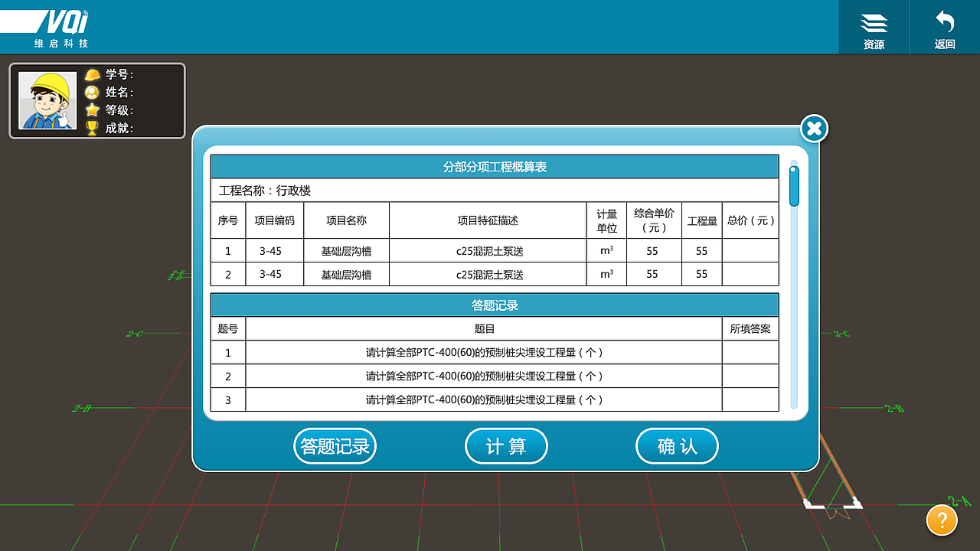
Task: Close the 概算表 dialog with the X
Action: point(814,129)
